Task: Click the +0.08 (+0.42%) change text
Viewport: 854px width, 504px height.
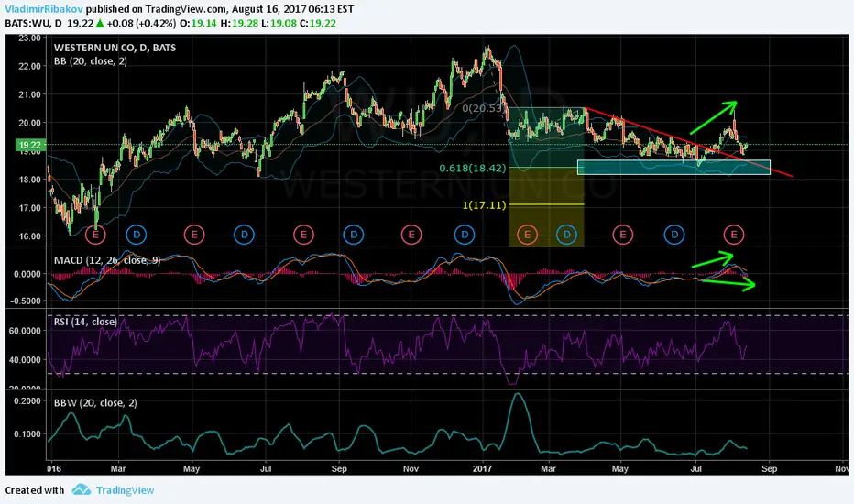Action: pyautogui.click(x=141, y=24)
